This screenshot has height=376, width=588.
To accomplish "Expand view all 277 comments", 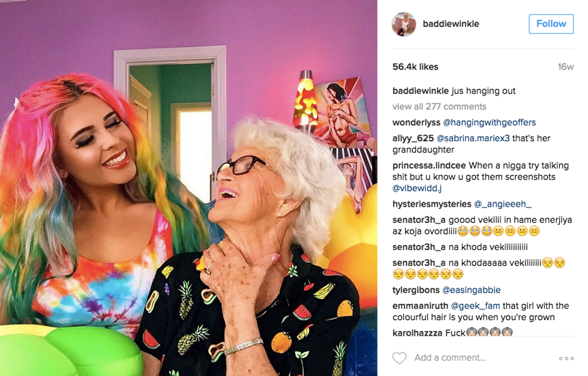I will (439, 106).
